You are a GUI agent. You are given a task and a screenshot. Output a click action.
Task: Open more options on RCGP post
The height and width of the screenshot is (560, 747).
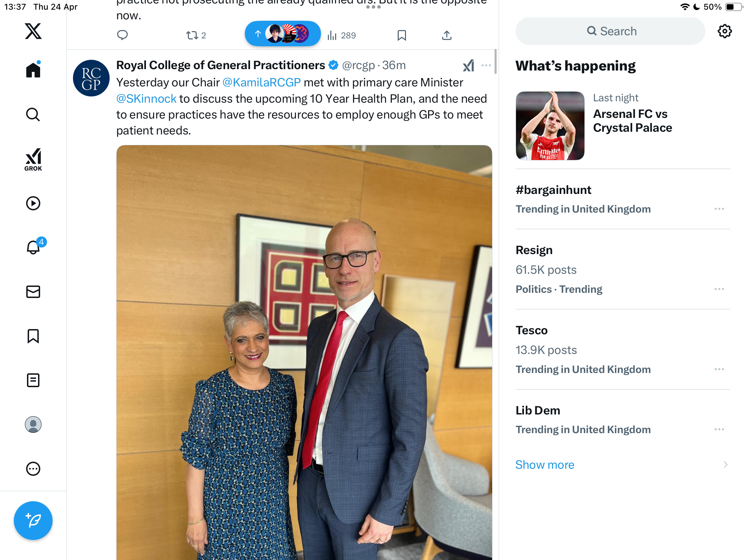tap(486, 65)
